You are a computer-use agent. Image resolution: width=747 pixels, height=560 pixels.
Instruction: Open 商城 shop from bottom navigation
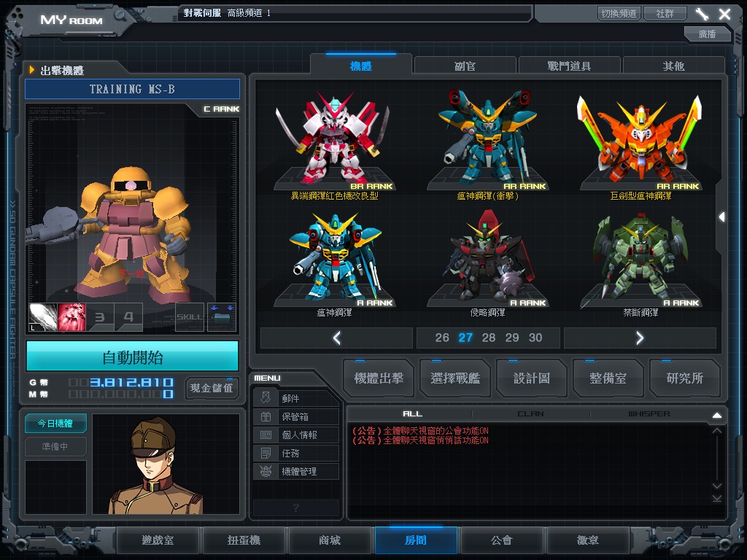click(x=330, y=540)
